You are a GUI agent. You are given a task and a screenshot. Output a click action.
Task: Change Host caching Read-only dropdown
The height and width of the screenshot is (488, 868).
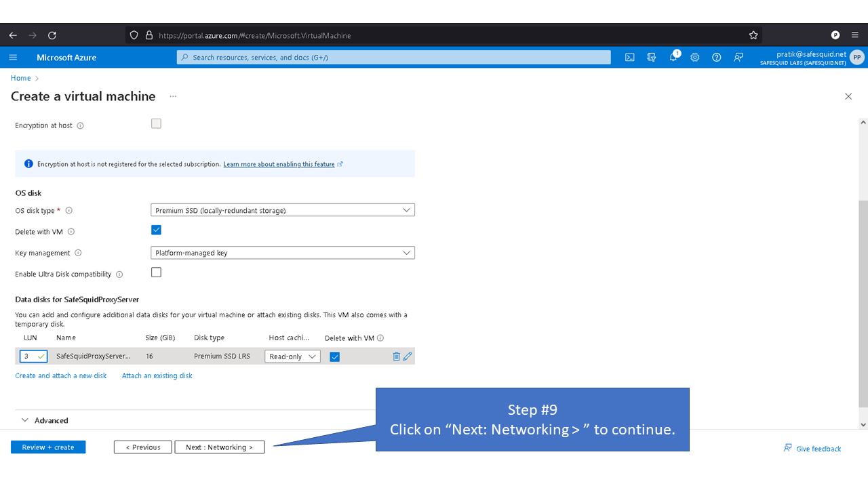292,357
